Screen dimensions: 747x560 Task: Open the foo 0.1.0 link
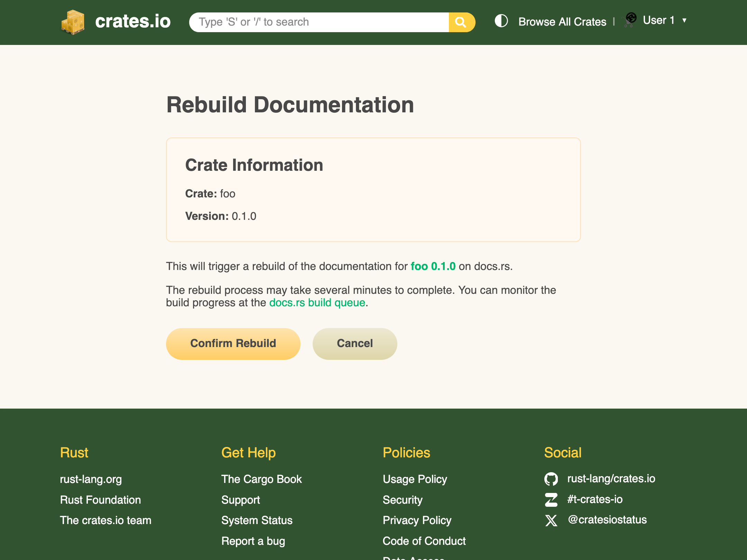tap(433, 266)
